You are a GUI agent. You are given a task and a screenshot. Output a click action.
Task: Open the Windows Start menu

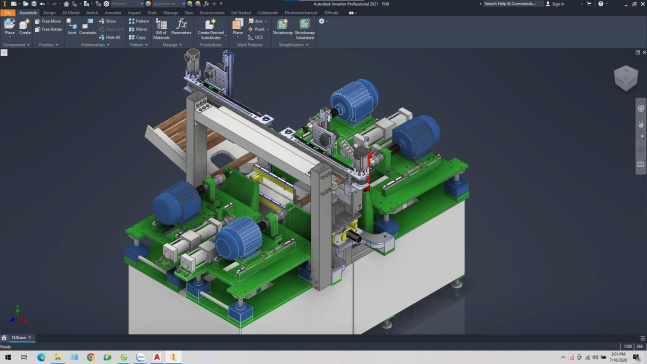(8, 357)
